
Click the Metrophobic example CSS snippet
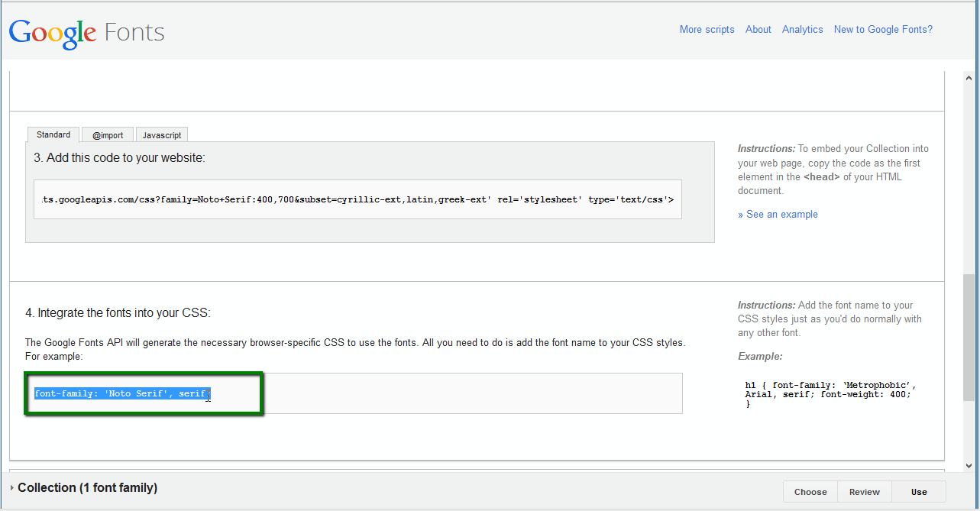click(x=830, y=394)
